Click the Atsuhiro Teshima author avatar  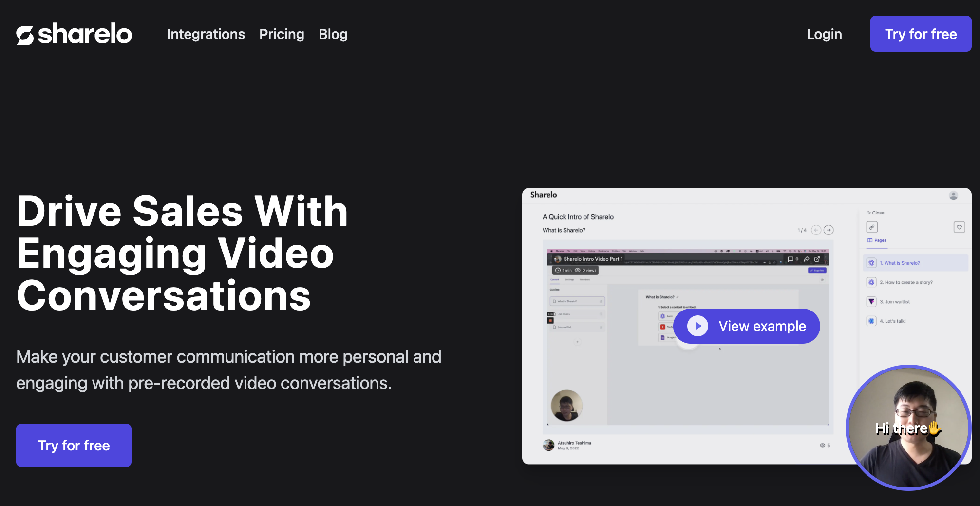[x=549, y=445]
